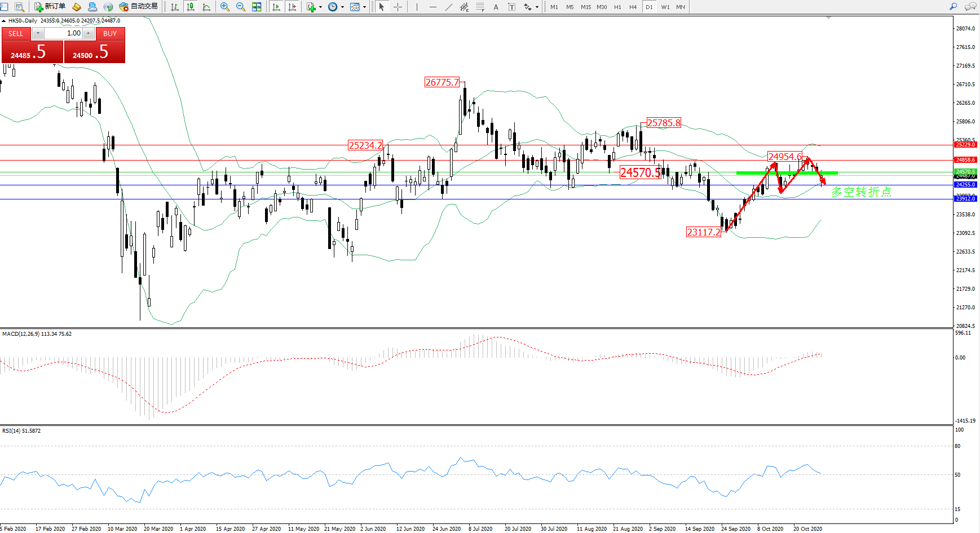Pick the trendline drawing tool

[448, 7]
